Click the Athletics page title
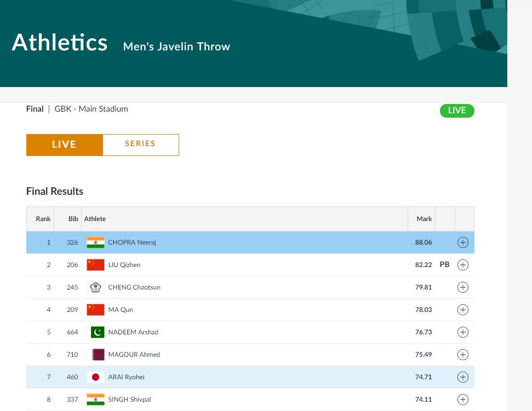This screenshot has height=411, width=532. tap(60, 43)
